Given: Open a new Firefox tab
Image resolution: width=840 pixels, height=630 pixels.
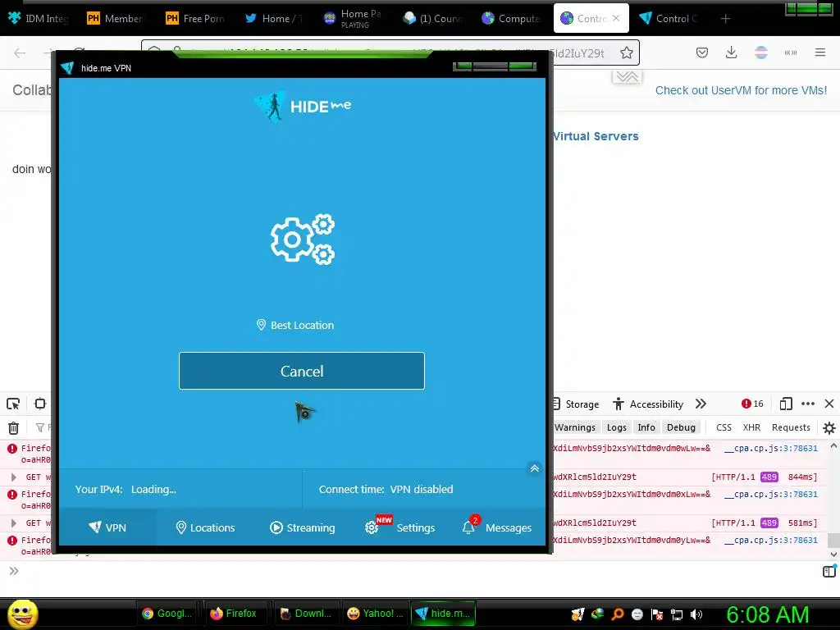Looking at the screenshot, I should coord(725,19).
